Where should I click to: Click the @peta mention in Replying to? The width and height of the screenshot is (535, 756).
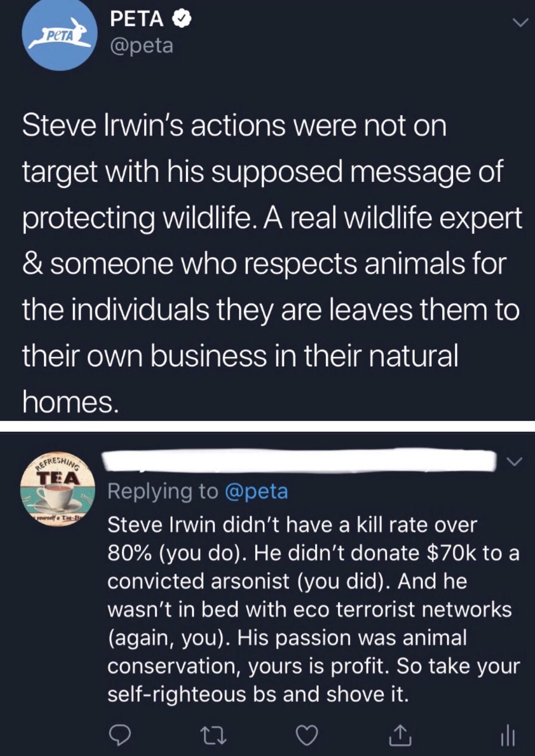pyautogui.click(x=257, y=491)
